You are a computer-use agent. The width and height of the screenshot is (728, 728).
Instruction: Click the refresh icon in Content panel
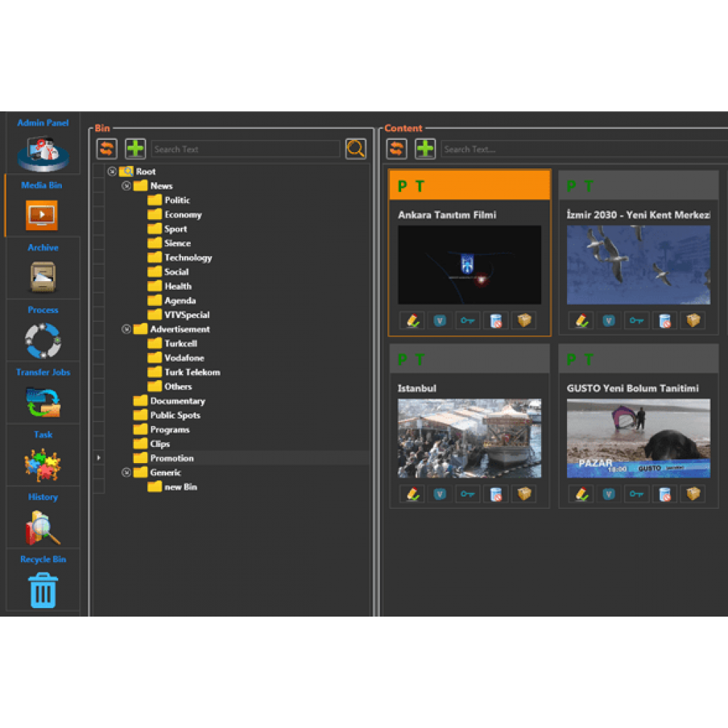(397, 149)
